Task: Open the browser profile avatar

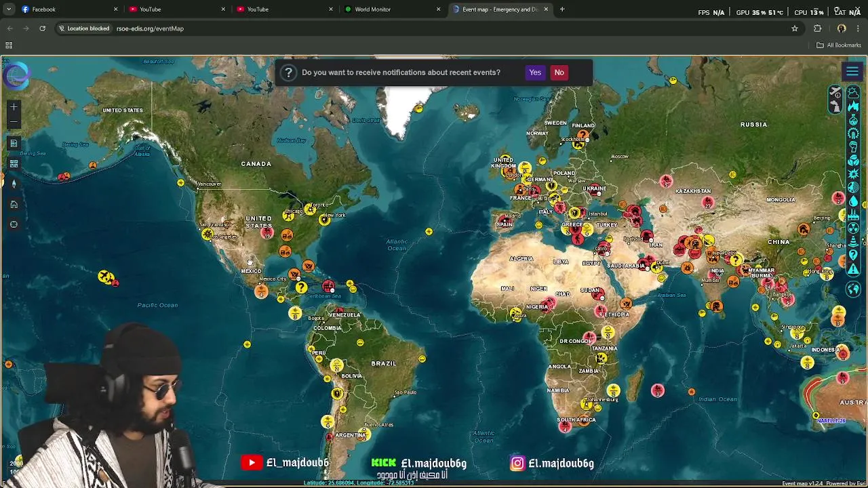Action: pyautogui.click(x=842, y=28)
